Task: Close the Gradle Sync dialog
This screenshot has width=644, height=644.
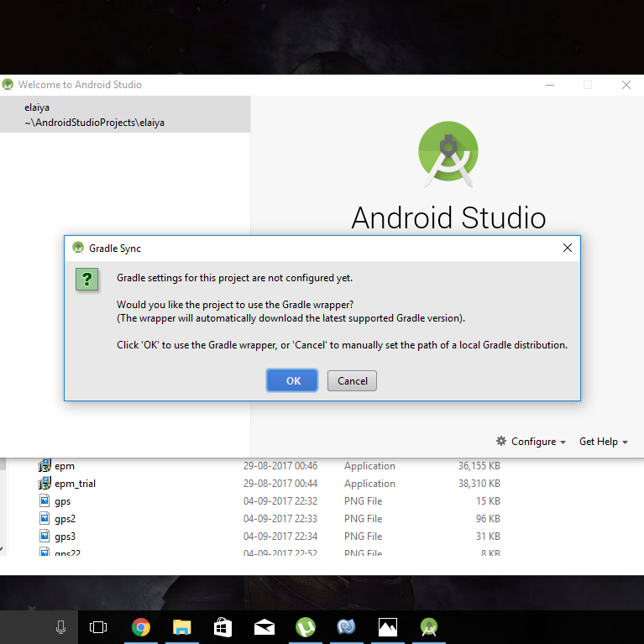Action: pos(568,248)
